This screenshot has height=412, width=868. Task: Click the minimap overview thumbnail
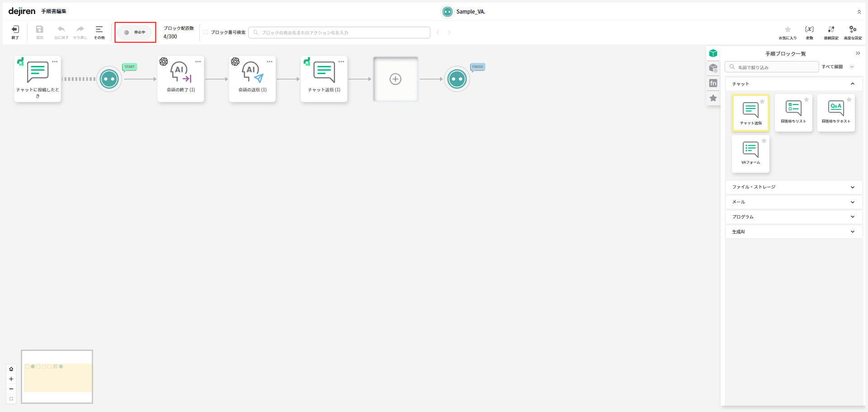tap(57, 377)
